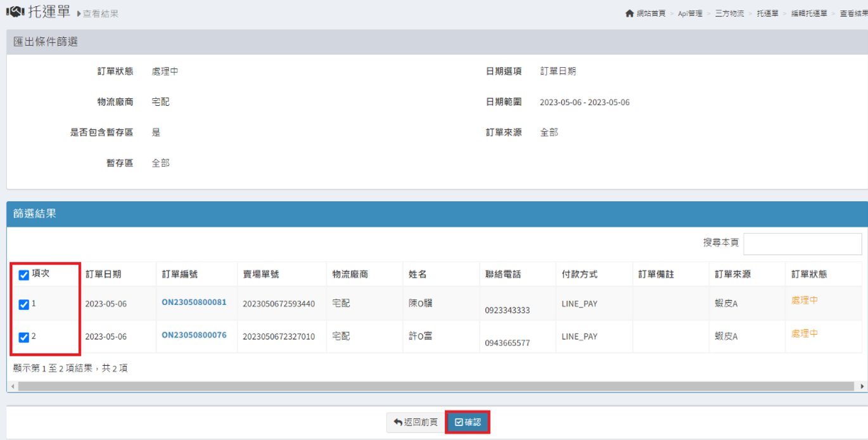Uncheck the checkbox for row 2
The height and width of the screenshot is (440, 868).
(24, 337)
